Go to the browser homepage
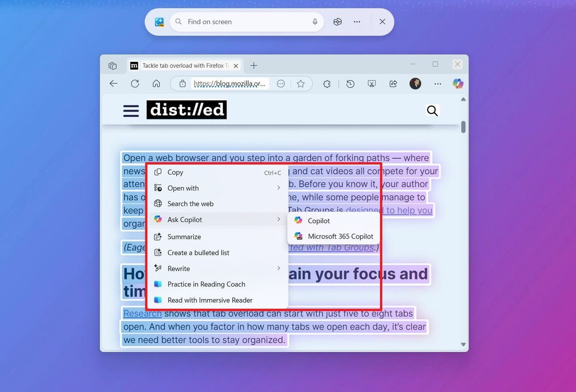This screenshot has height=392, width=576. (x=156, y=83)
